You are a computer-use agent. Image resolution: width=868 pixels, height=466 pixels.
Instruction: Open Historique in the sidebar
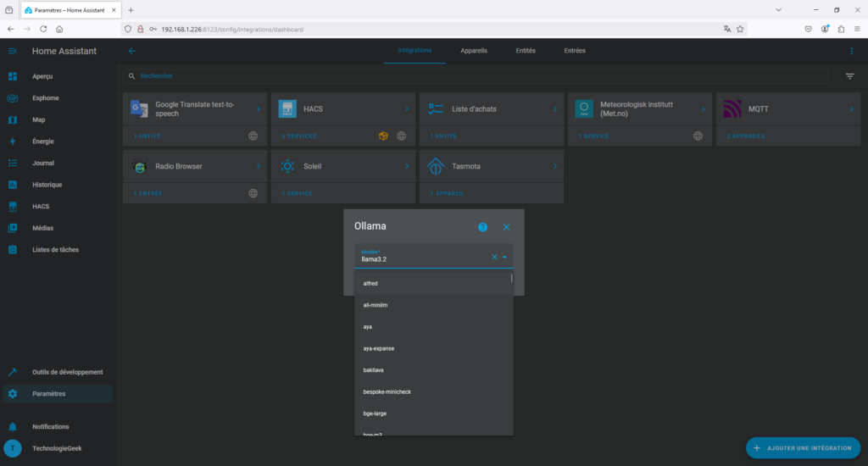58,185
